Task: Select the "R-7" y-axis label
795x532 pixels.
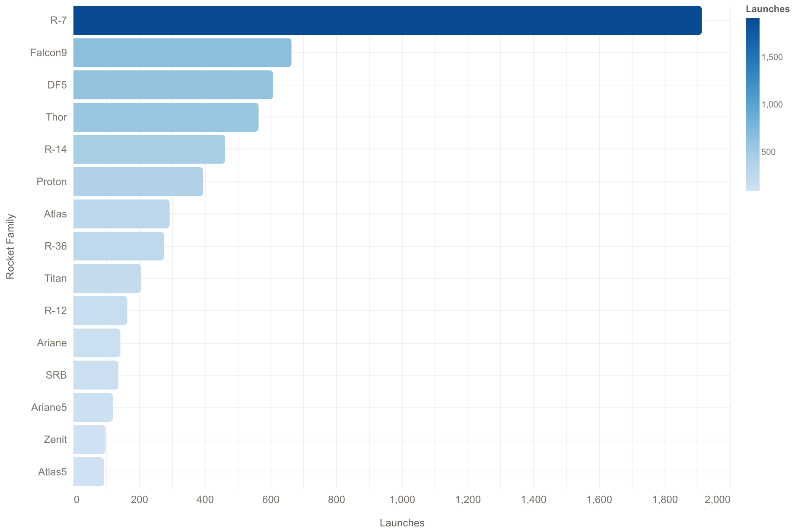Action: click(x=58, y=20)
